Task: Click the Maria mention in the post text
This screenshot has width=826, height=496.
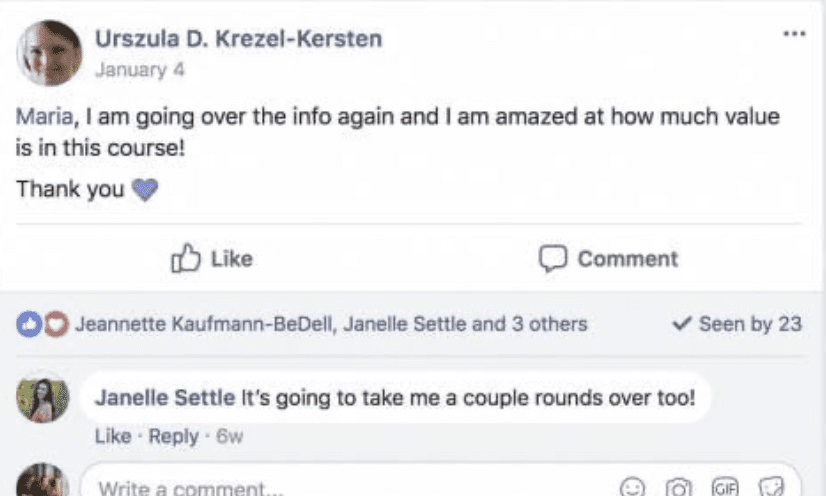Action: click(45, 118)
